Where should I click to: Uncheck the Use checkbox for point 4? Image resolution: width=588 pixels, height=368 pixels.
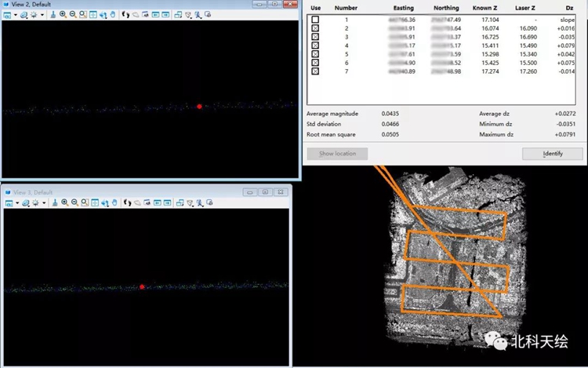(x=315, y=46)
